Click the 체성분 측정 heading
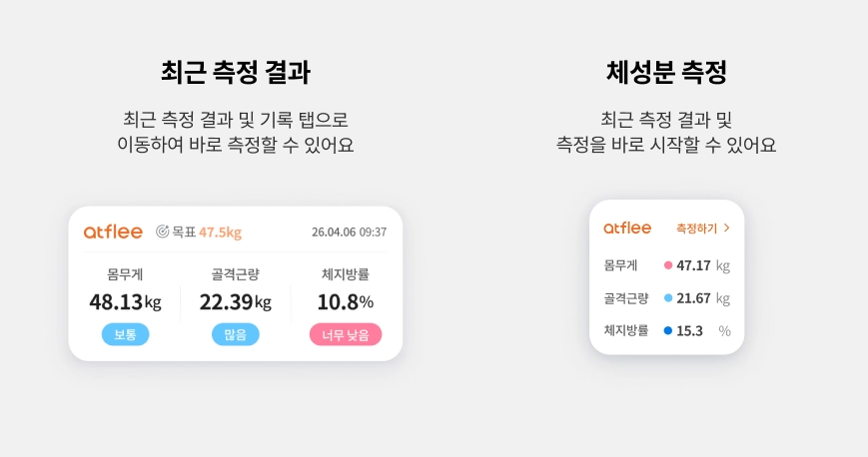The height and width of the screenshot is (457, 868). click(666, 73)
